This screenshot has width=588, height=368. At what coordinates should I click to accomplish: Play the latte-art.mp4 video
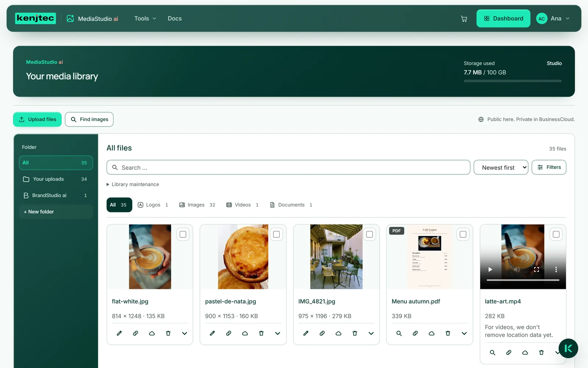(490, 269)
